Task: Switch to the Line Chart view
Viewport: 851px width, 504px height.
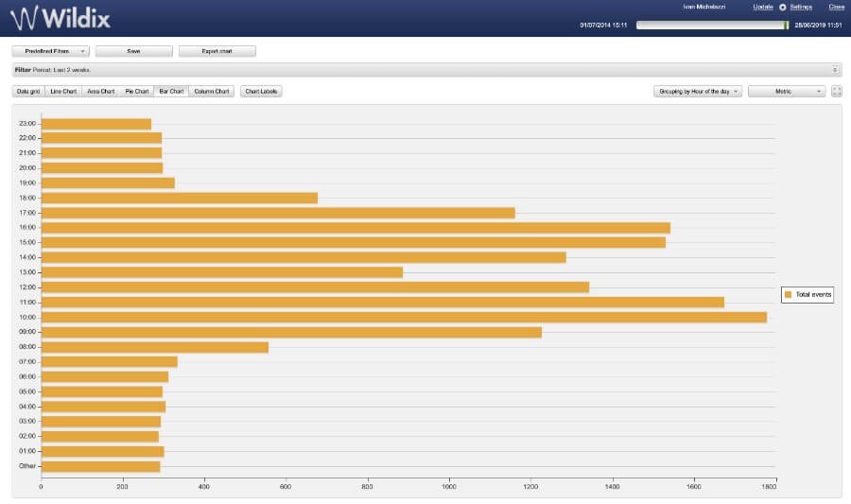Action: click(x=63, y=92)
